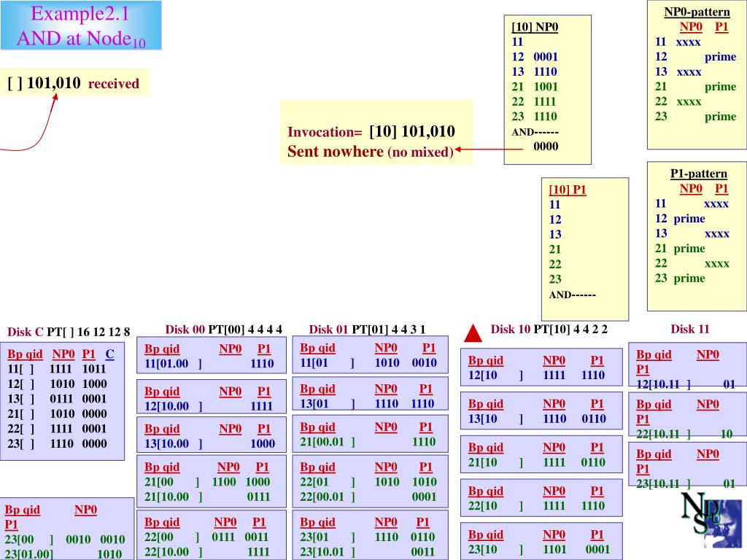The height and width of the screenshot is (560, 747).
Task: Click the "Invocation= [10] 101,010" line
Action: (371, 131)
